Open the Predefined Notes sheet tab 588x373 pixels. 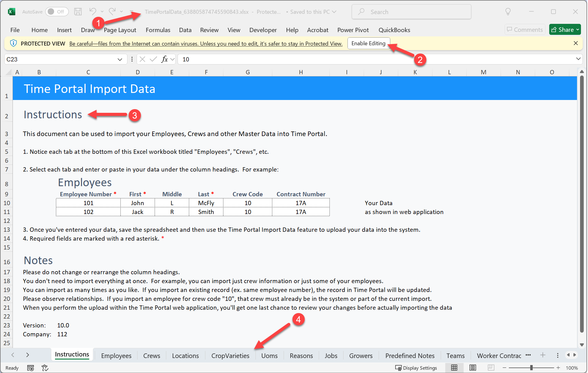410,356
